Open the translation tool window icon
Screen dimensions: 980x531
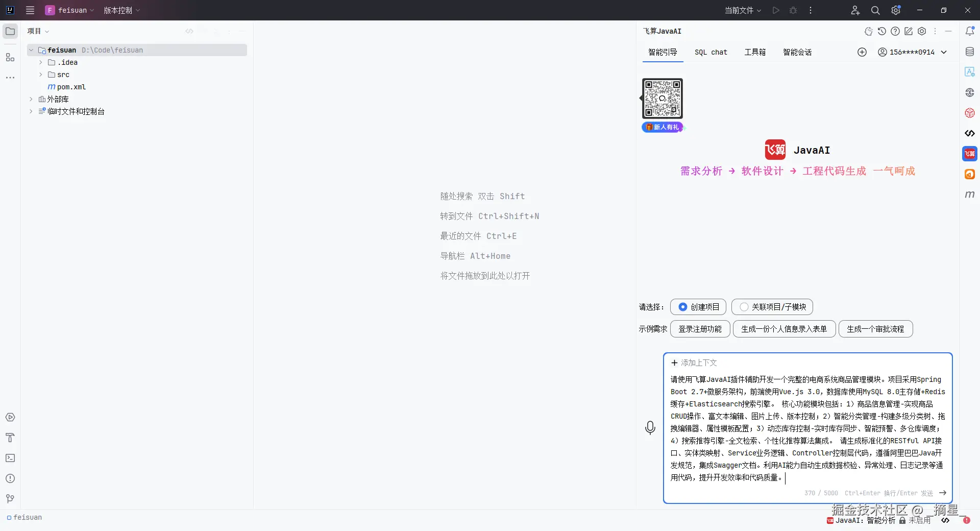click(x=970, y=72)
